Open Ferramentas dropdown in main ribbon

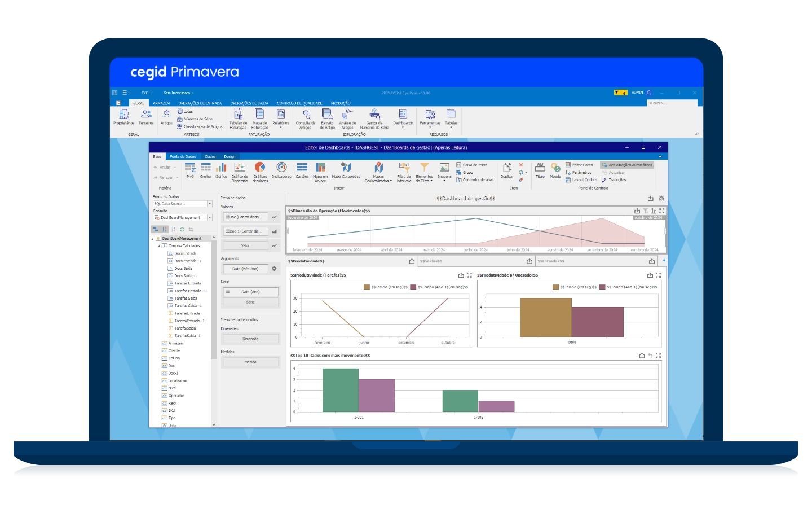[430, 119]
